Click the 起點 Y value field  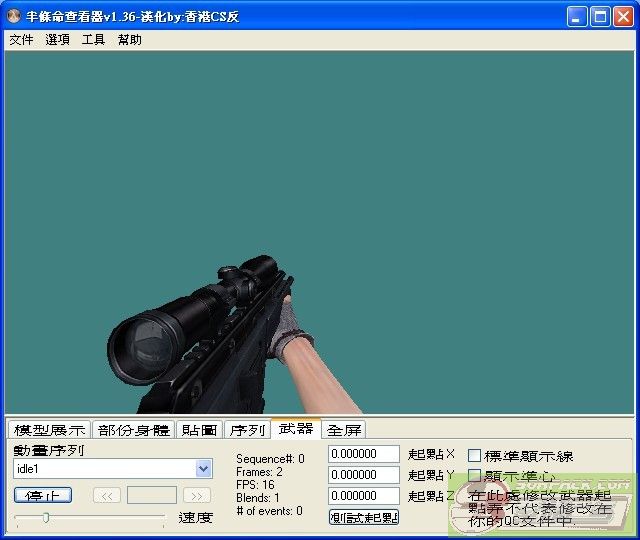pos(363,475)
